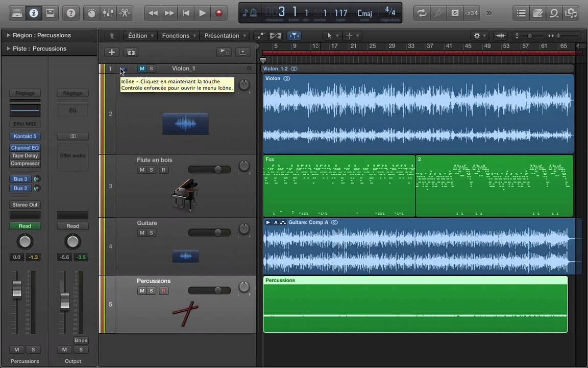This screenshot has width=588, height=368.
Task: Click the Flute en bois volume slider
Action: [x=209, y=170]
